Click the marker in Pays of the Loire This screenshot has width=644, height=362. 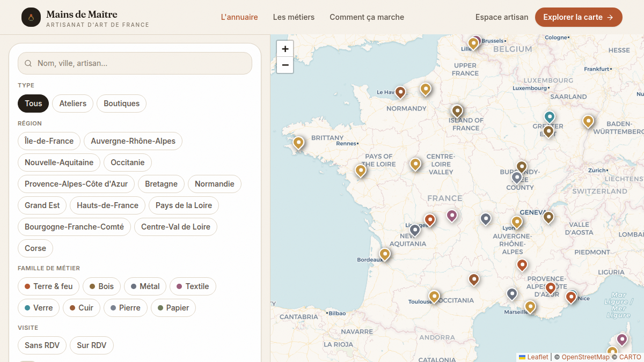tap(361, 171)
